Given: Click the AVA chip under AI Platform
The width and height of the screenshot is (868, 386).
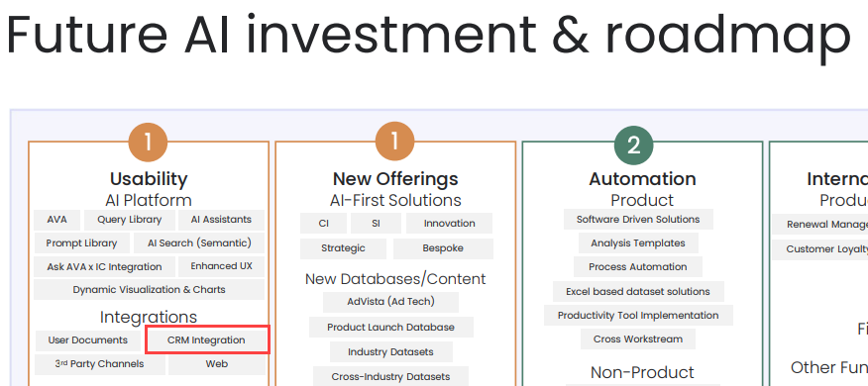Looking at the screenshot, I should 57,220.
